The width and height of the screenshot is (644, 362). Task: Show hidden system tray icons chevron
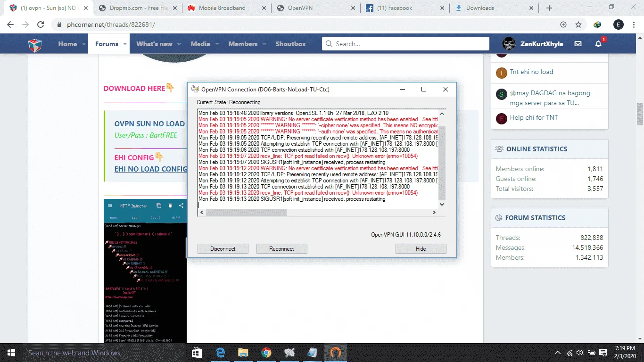tap(558, 353)
